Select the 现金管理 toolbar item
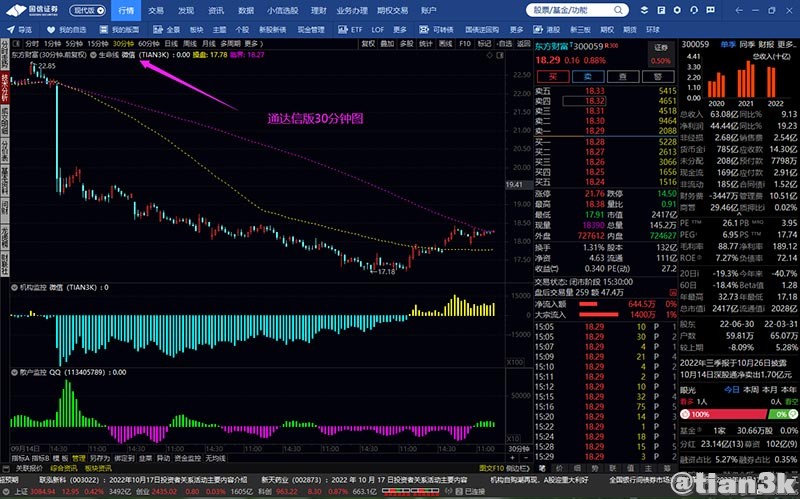Screen dimensions: 800x499 [x=311, y=30]
